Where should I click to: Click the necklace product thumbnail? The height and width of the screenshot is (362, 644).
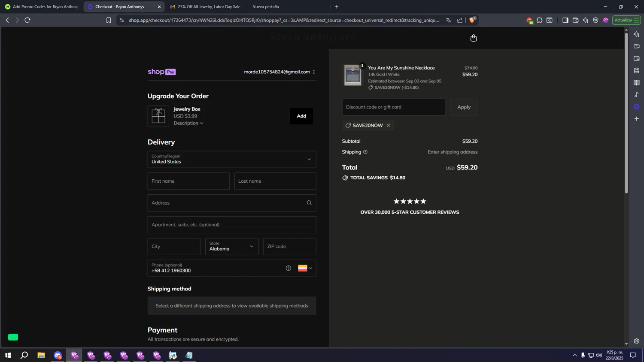tap(353, 75)
